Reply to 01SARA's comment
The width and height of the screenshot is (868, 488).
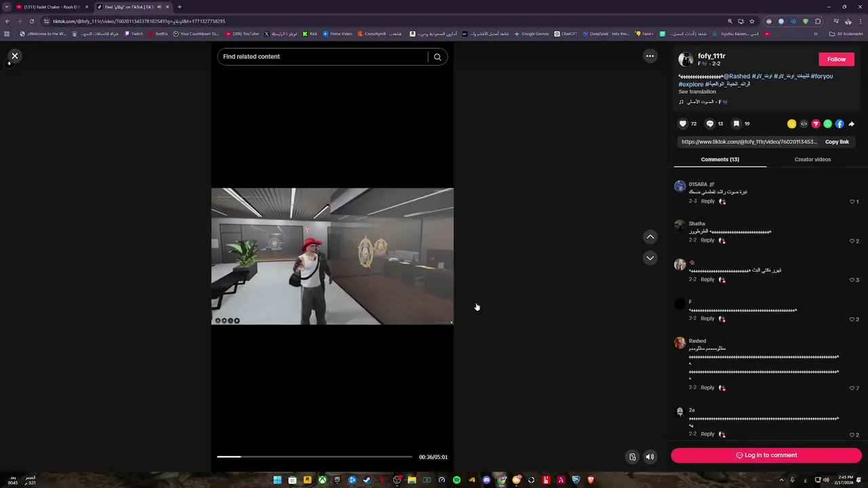pyautogui.click(x=707, y=201)
